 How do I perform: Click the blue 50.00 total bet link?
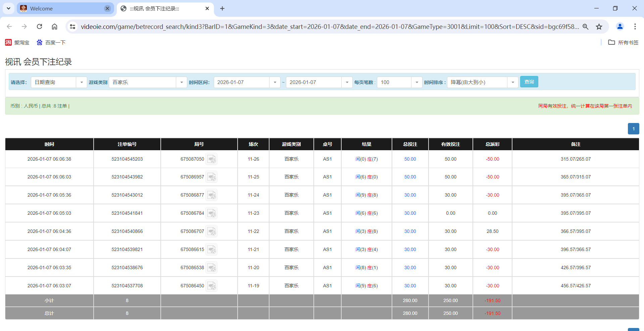(410, 159)
